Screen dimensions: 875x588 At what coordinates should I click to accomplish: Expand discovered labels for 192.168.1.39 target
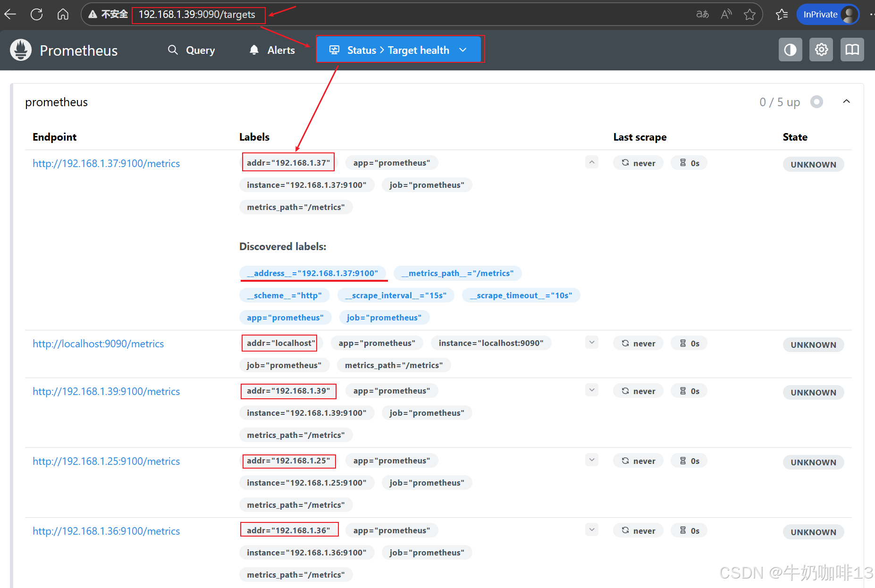[x=592, y=390]
